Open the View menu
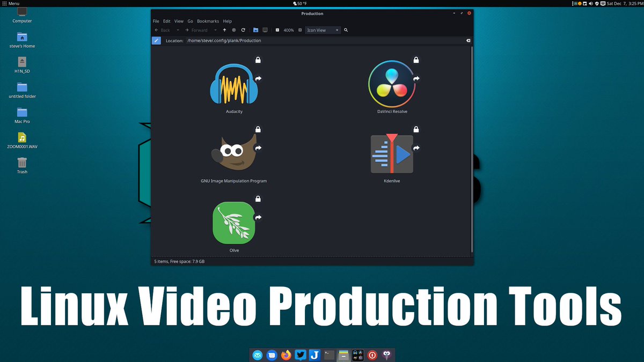 pos(179,21)
